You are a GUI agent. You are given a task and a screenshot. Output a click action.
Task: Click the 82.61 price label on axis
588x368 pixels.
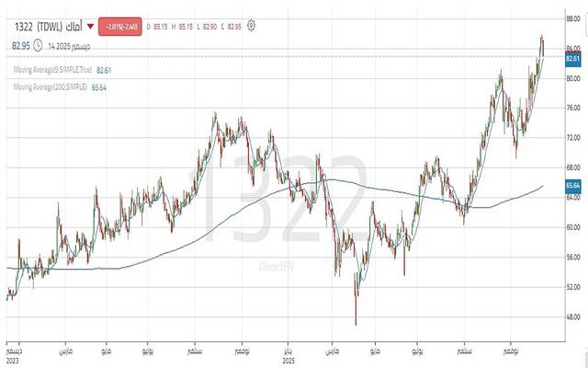(572, 58)
